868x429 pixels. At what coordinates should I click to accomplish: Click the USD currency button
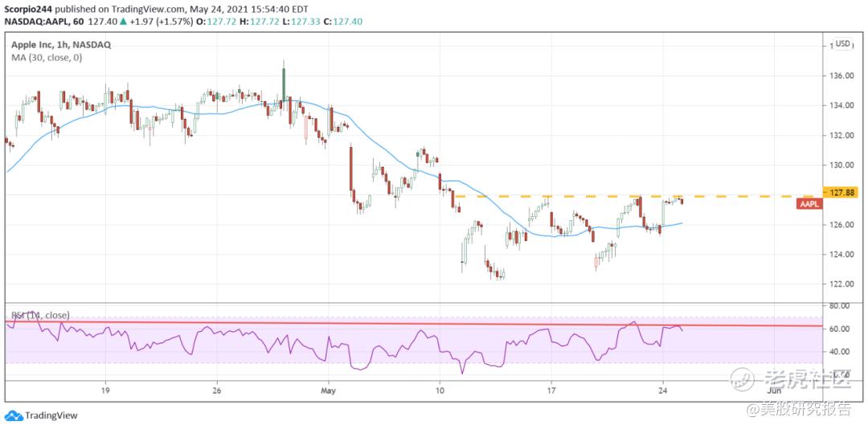tap(843, 43)
